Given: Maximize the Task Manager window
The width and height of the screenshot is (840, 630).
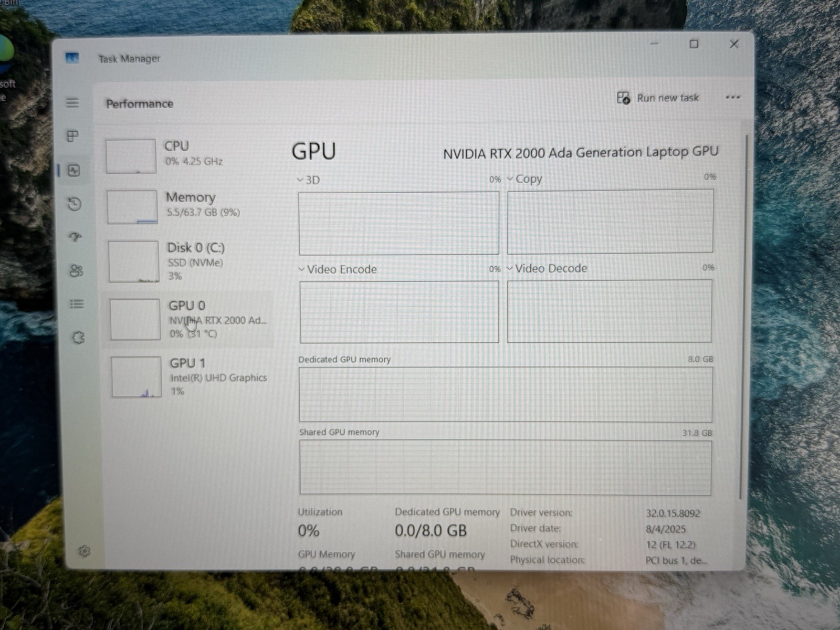Looking at the screenshot, I should click(x=694, y=44).
